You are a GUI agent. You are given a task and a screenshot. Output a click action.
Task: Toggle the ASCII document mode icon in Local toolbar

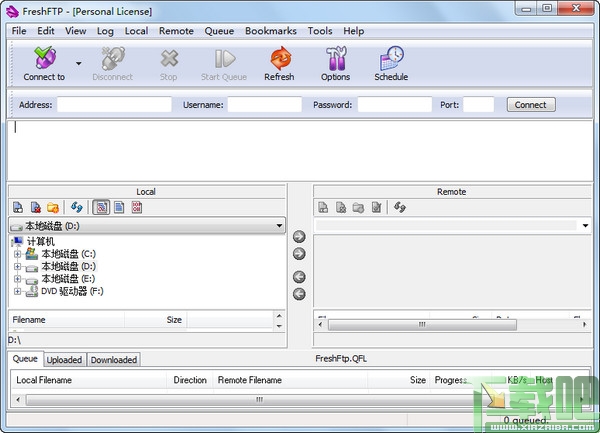pyautogui.click(x=119, y=207)
